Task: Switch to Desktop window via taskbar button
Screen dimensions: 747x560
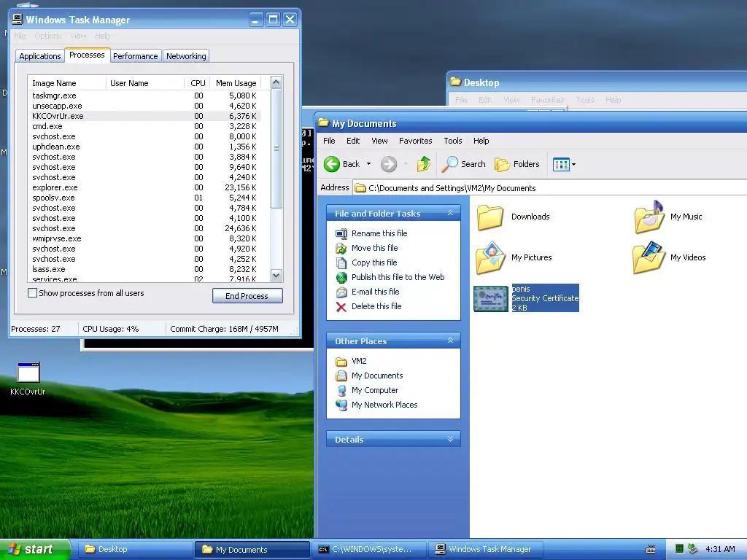Action: click(x=135, y=550)
